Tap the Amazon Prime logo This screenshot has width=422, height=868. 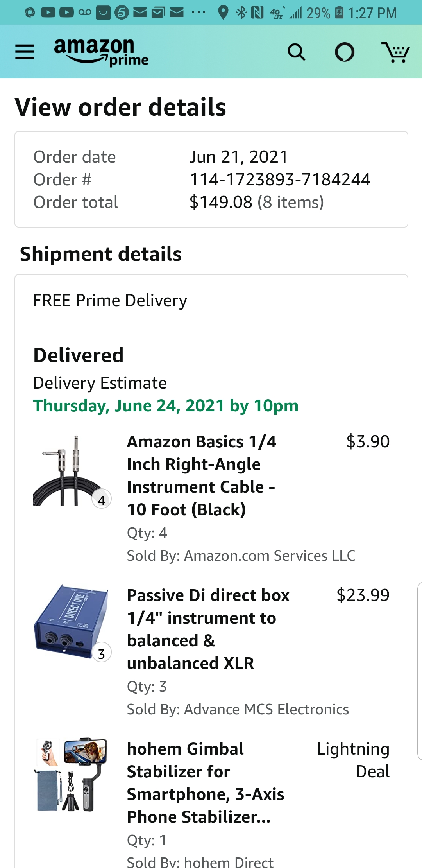point(101,52)
